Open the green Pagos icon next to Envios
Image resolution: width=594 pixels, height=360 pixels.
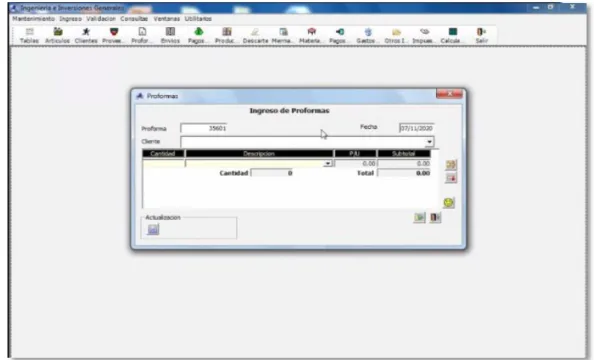(198, 36)
